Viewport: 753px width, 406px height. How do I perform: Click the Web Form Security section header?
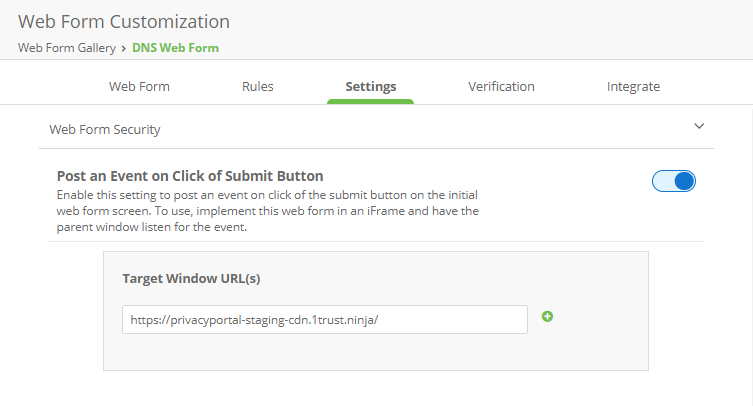tap(105, 129)
